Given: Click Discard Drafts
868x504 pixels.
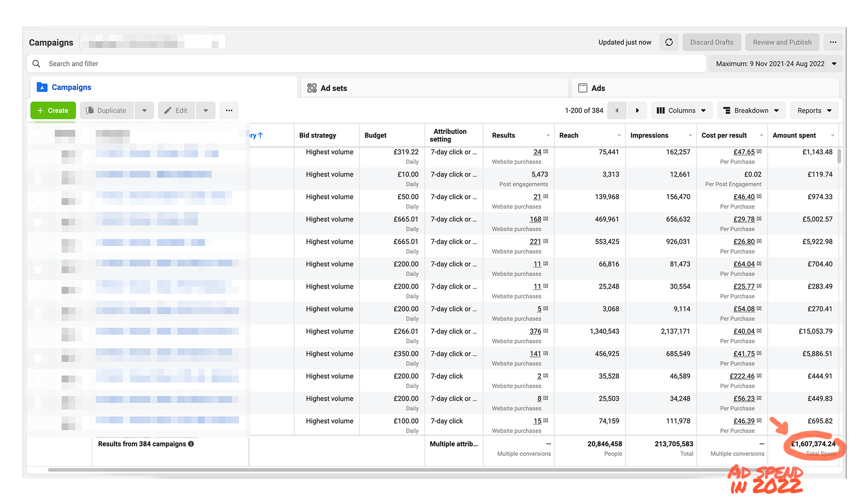Looking at the screenshot, I should pos(712,42).
